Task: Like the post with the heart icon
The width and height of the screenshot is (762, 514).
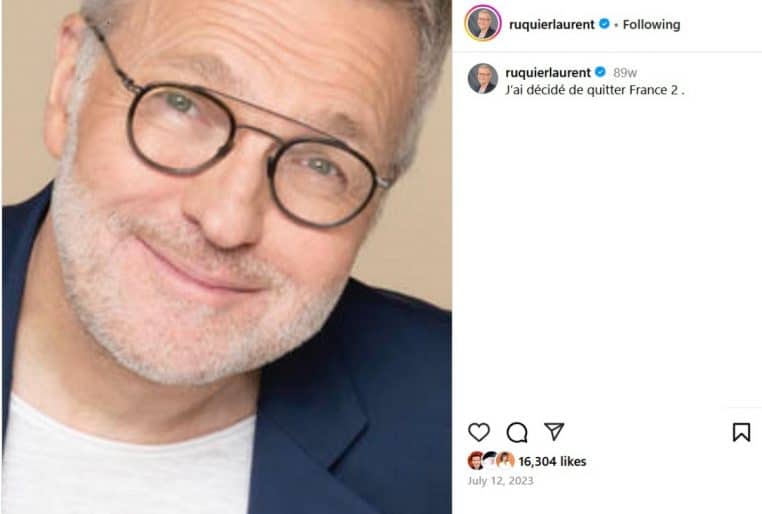Action: (479, 432)
